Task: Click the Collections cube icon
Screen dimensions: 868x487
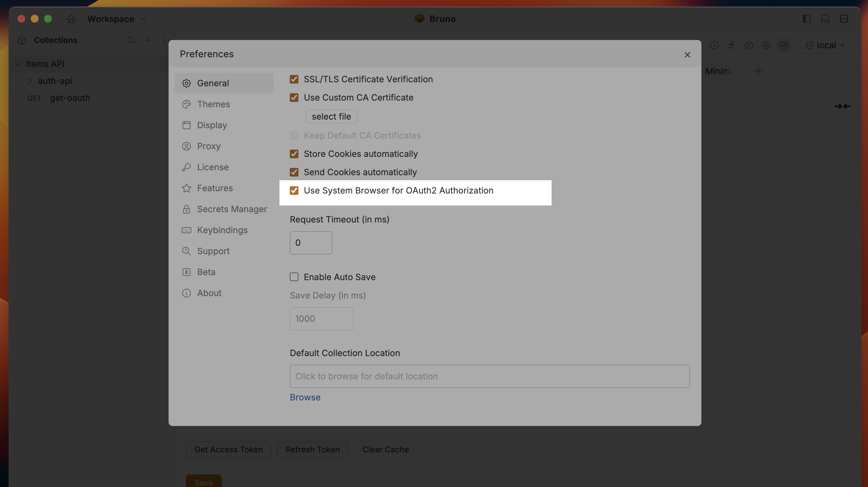Action: pos(22,40)
